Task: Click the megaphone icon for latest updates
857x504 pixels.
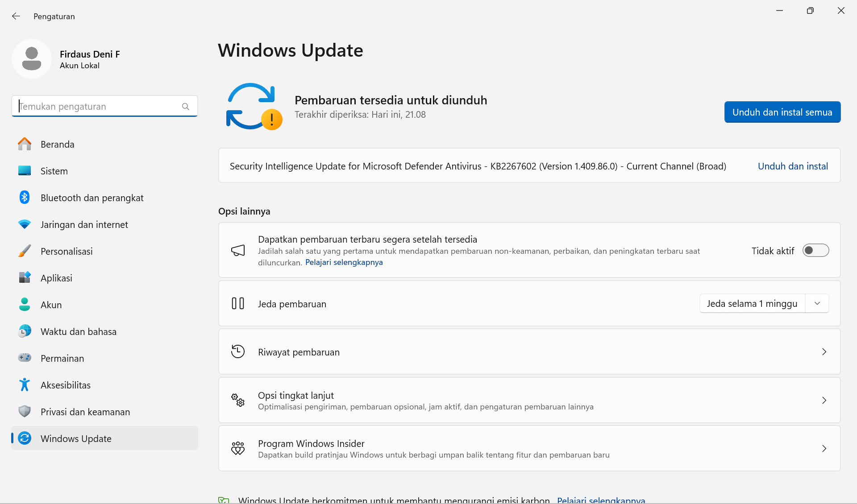Action: point(238,250)
